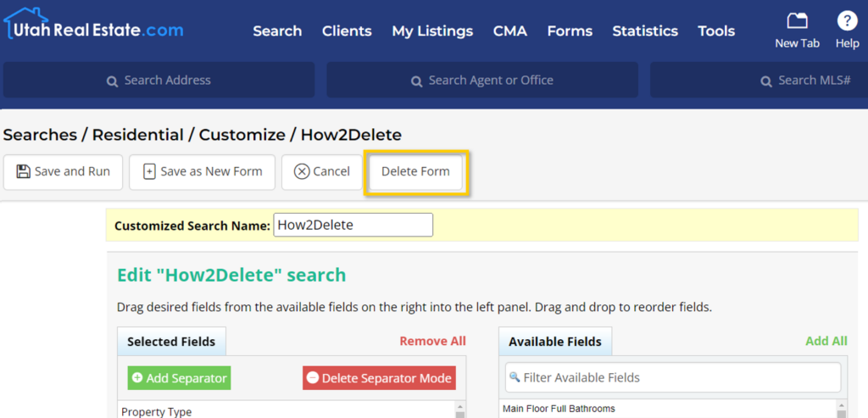Click the Search Agent or Office magnifier icon
This screenshot has width=868, height=418.
416,81
